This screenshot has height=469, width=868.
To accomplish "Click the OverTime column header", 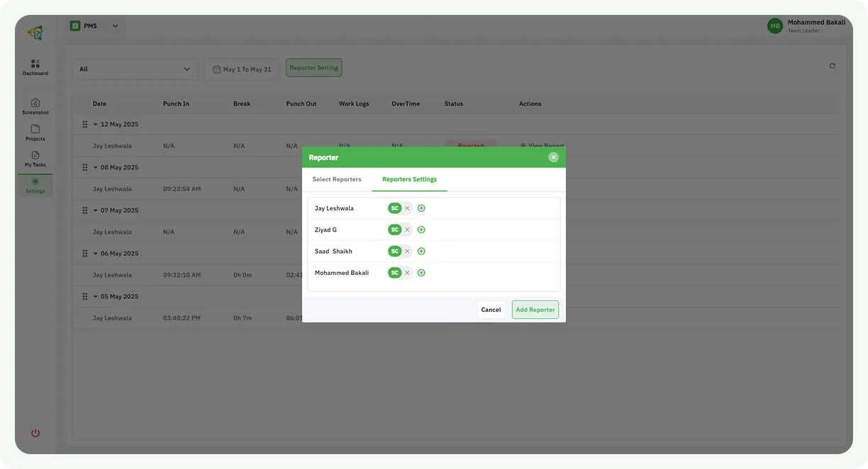I will [406, 104].
